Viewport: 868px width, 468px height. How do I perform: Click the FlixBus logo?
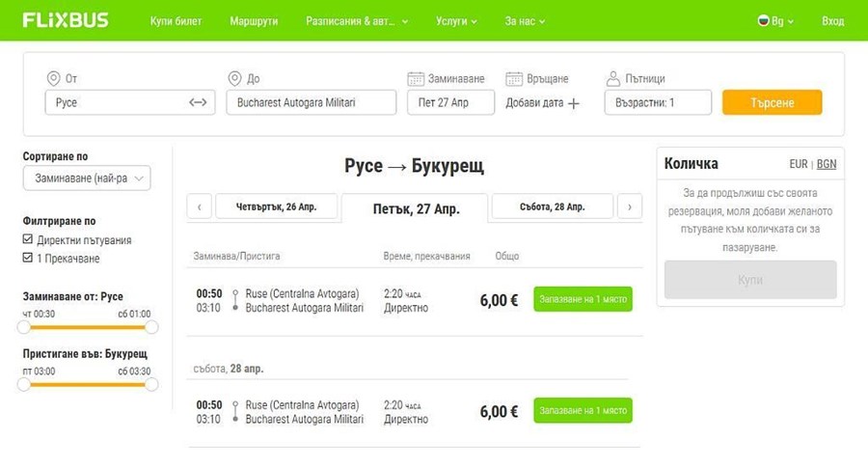(66, 20)
